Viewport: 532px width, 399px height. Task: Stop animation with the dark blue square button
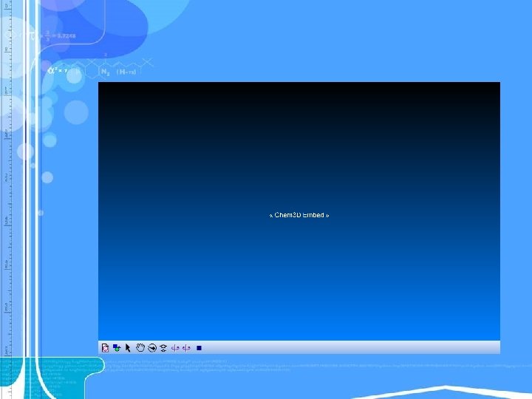[x=199, y=348]
